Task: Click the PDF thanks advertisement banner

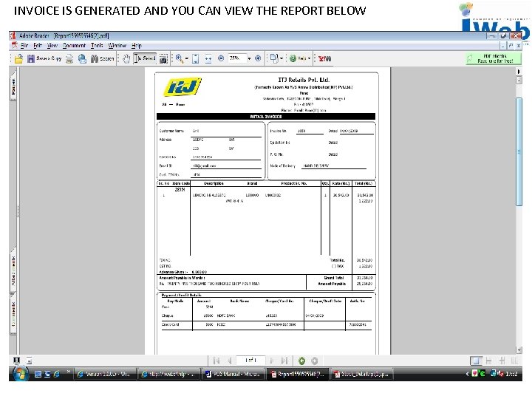Action: 494,58
